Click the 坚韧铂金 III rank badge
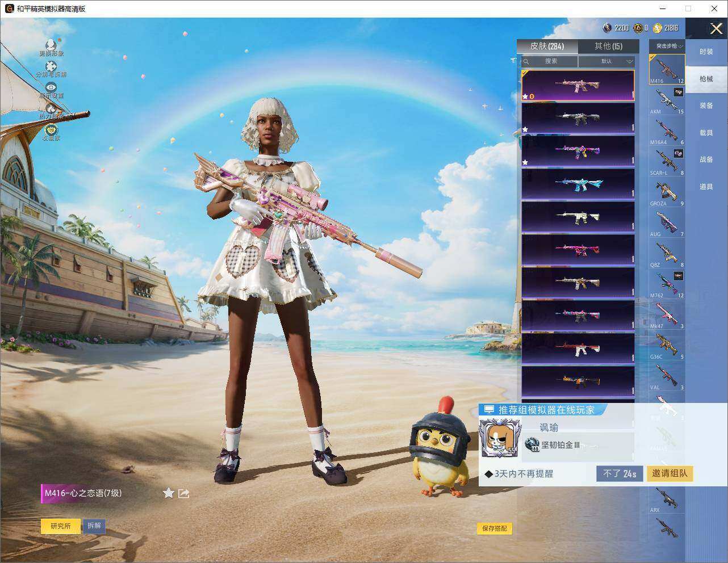Image resolution: width=728 pixels, height=563 pixels. coord(532,445)
